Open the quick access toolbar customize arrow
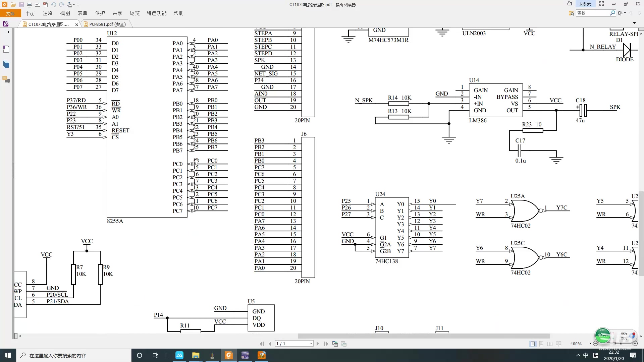The image size is (644, 362). click(78, 5)
